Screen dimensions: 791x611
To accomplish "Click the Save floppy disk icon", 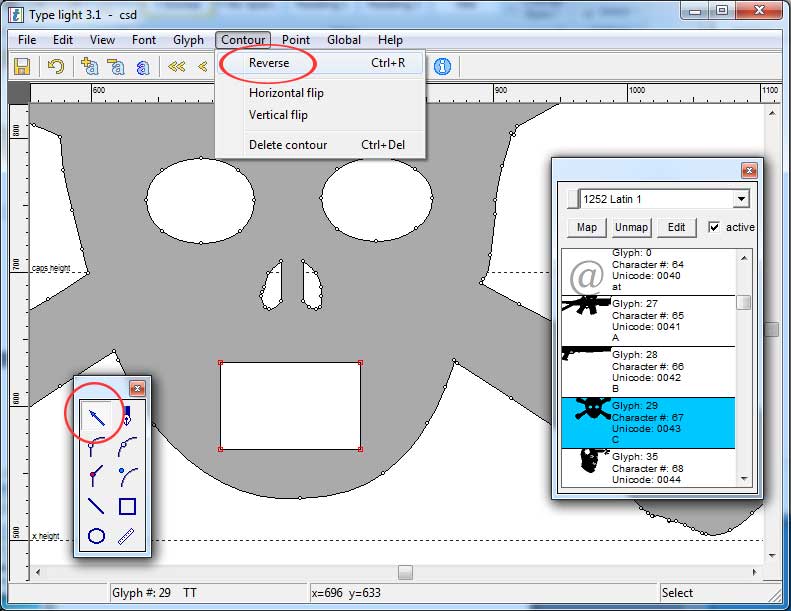I will tap(21, 67).
